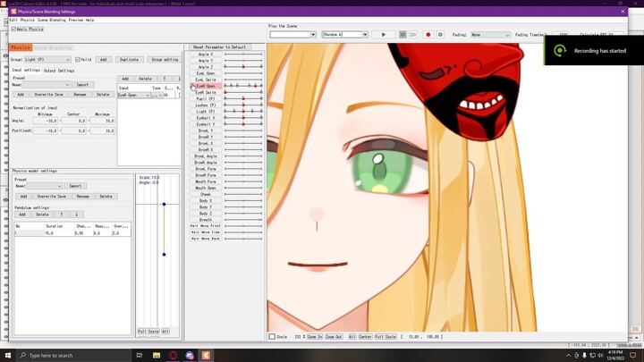The height and width of the screenshot is (362, 644).
Task: Move pendulum setting up with arrow button
Action: (62, 215)
